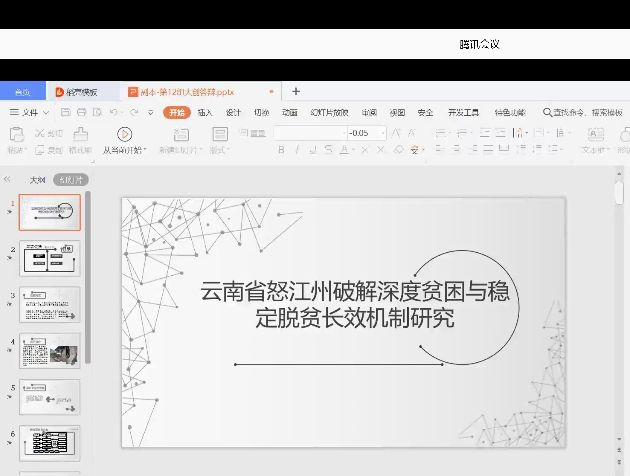Toggle bold formatting
630x476 pixels.
pos(281,150)
